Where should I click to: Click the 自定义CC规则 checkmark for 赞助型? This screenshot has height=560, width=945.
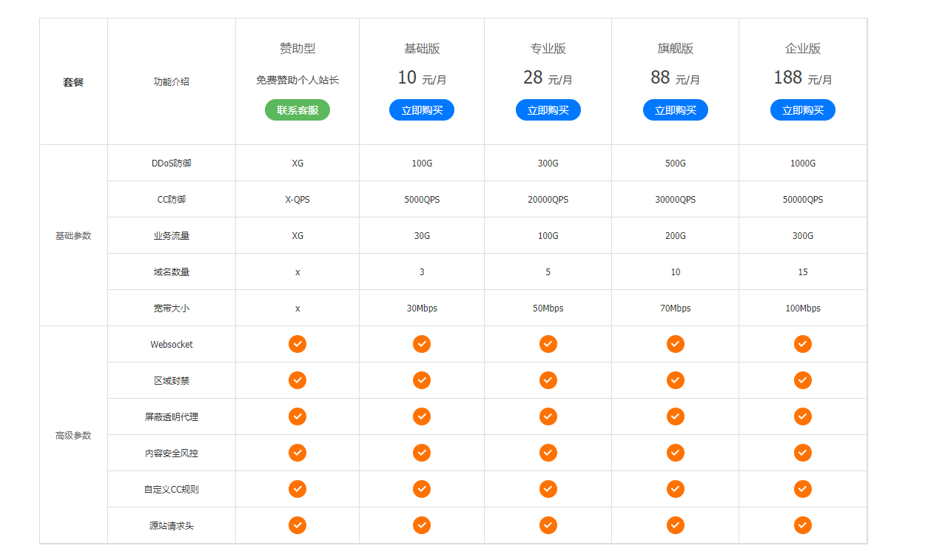coord(297,489)
